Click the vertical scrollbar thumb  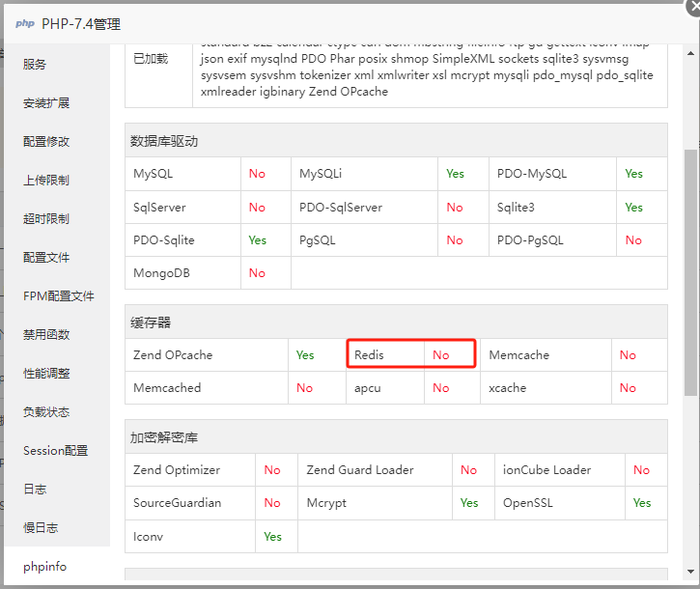pos(690,272)
